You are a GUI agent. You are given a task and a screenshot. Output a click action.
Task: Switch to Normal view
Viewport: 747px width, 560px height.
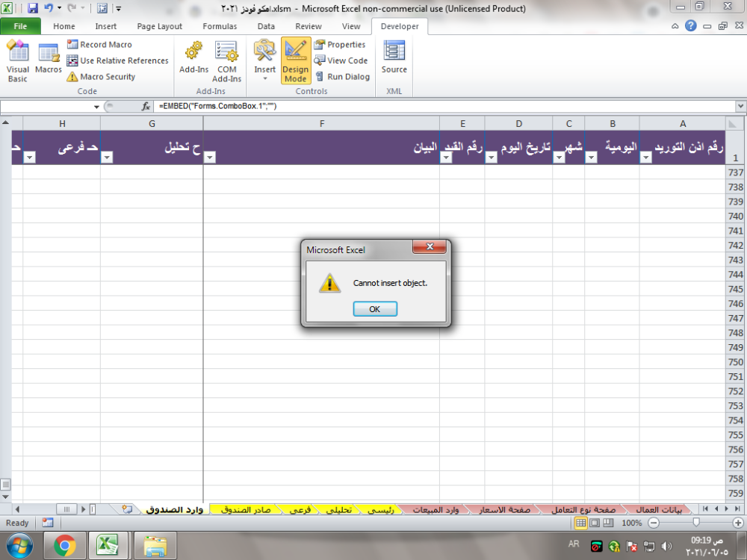(x=580, y=523)
